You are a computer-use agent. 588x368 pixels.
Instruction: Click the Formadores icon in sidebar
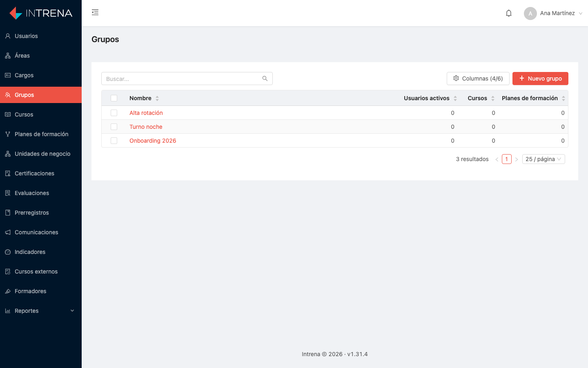[8, 291]
